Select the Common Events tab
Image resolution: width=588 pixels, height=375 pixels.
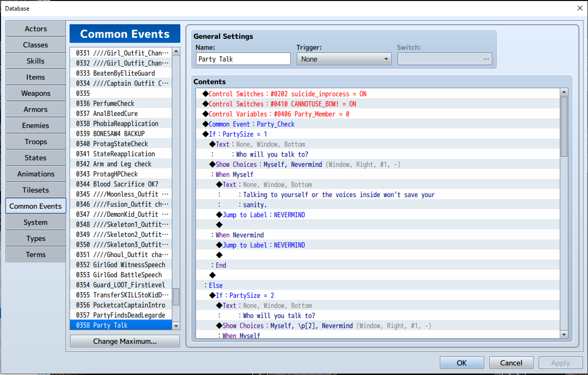[36, 206]
